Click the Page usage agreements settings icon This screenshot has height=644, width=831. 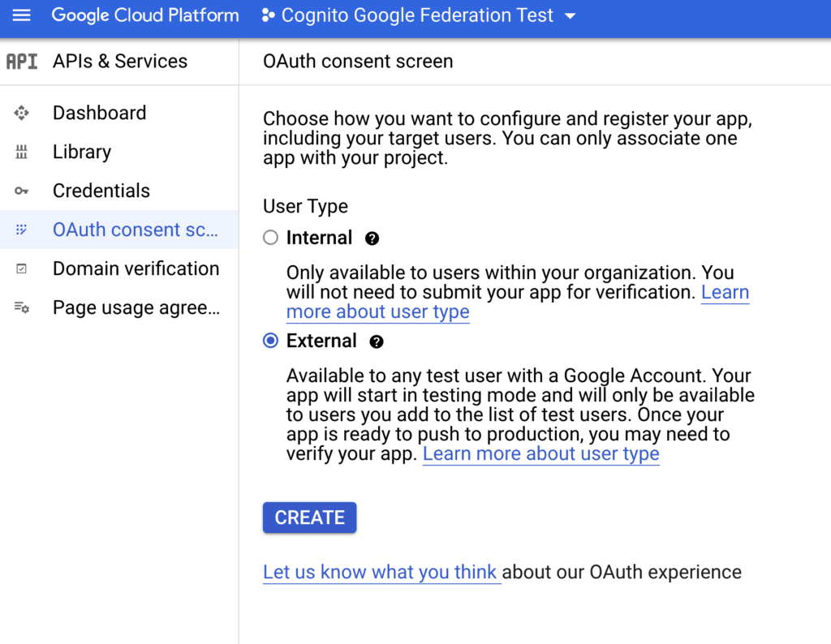(x=21, y=307)
